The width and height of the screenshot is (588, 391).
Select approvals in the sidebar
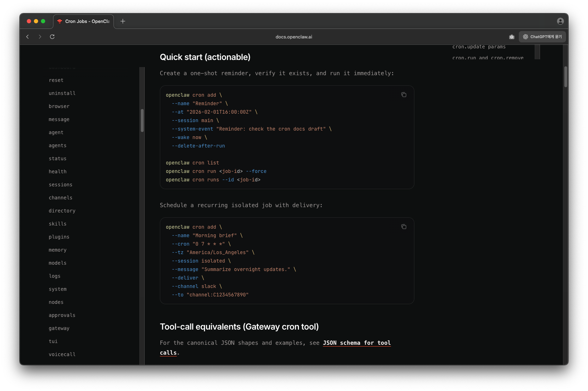click(x=62, y=315)
